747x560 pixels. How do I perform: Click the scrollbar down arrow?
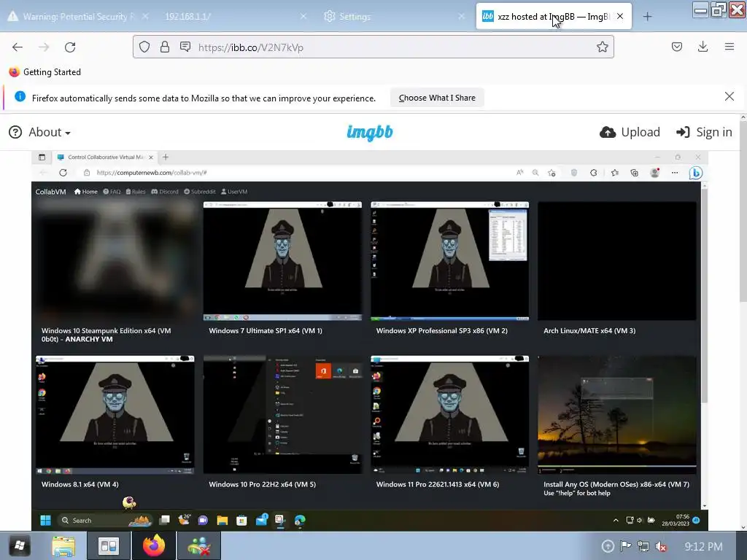[743, 526]
